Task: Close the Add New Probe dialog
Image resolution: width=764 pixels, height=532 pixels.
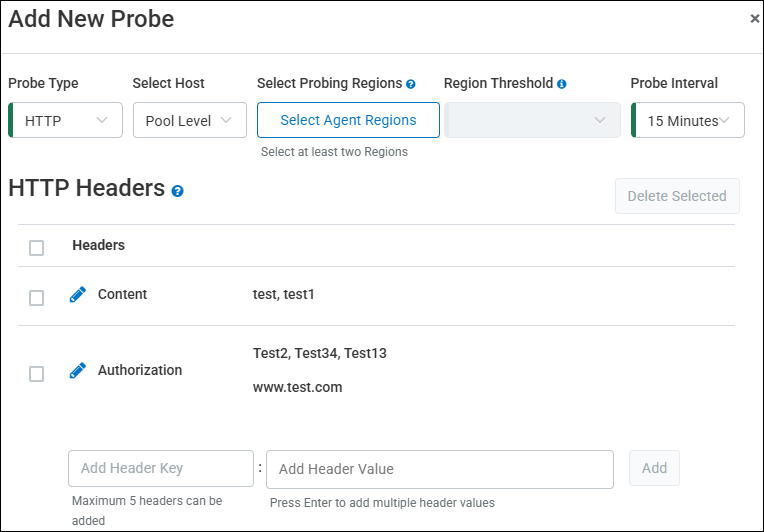Action: pyautogui.click(x=754, y=18)
